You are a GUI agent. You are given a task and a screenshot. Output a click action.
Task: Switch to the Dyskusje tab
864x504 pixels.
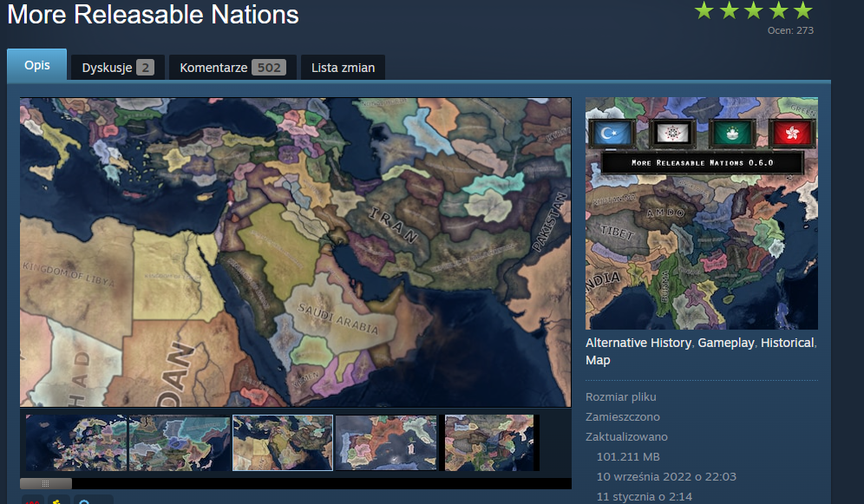[x=118, y=68]
